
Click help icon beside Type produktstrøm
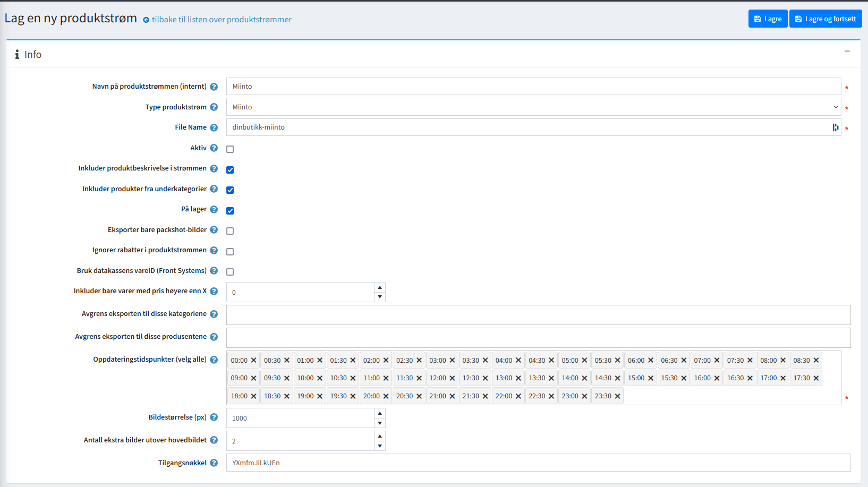[214, 107]
